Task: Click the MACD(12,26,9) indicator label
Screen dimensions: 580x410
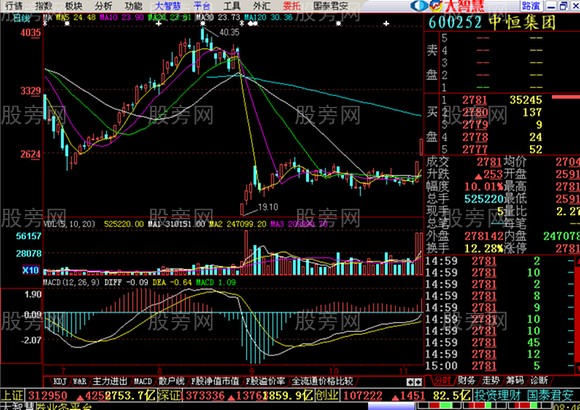Action: 71,282
